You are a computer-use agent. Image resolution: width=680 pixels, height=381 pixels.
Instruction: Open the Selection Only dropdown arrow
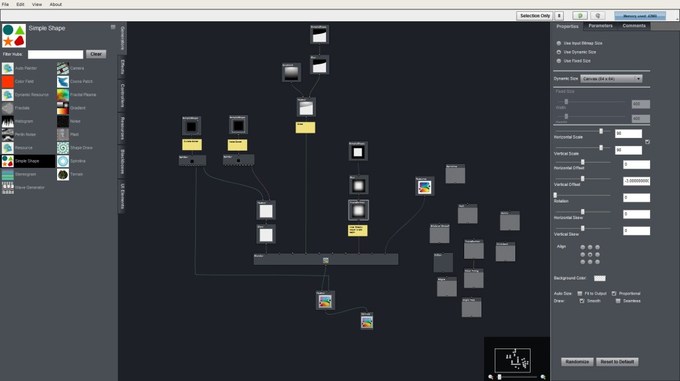(x=559, y=16)
